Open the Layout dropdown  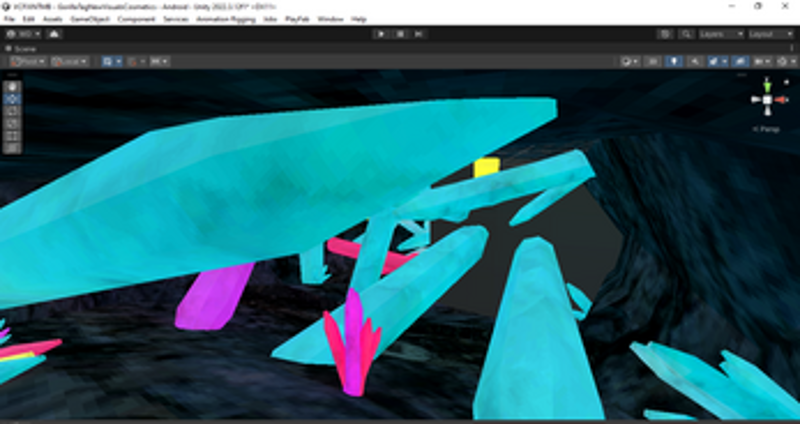(771, 34)
